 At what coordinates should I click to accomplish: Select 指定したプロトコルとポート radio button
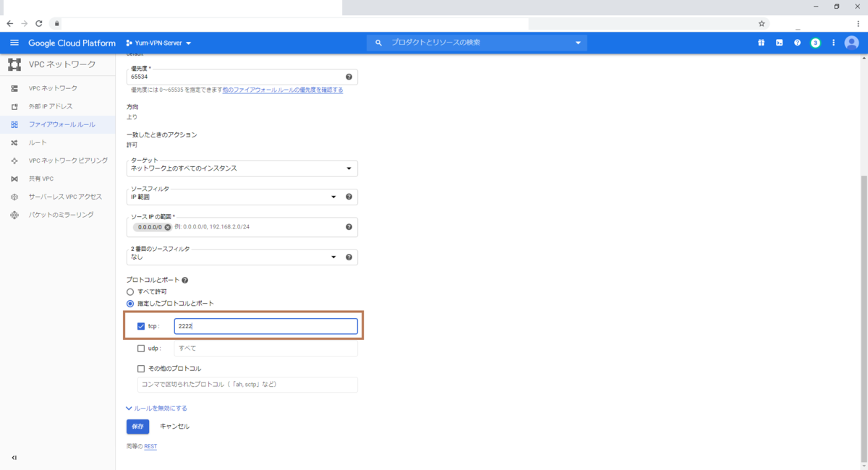[130, 304]
